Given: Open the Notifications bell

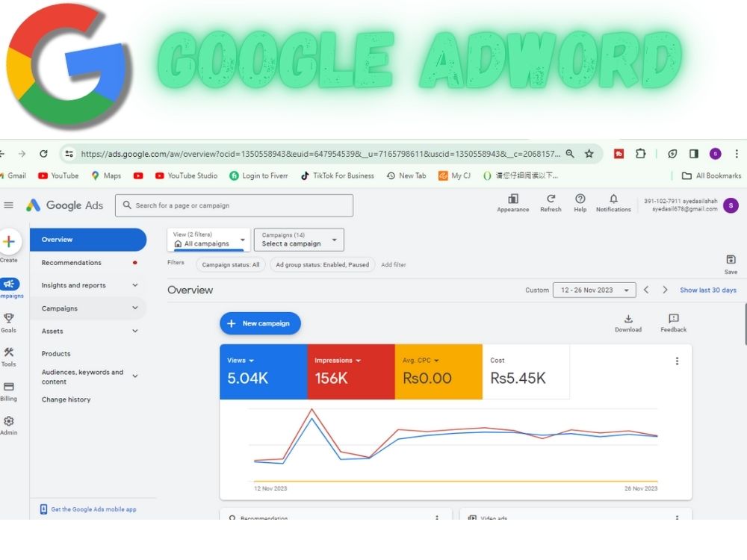Looking at the screenshot, I should click(x=613, y=203).
